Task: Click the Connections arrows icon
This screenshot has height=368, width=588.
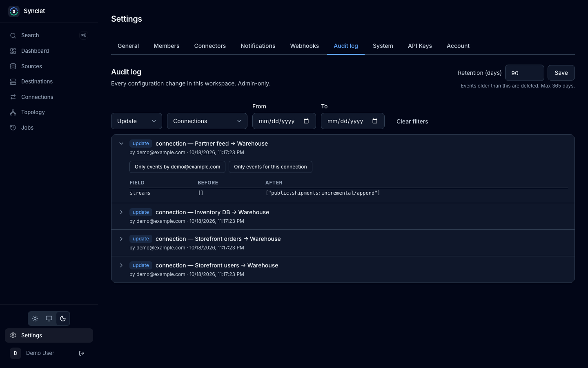Action: pyautogui.click(x=13, y=97)
